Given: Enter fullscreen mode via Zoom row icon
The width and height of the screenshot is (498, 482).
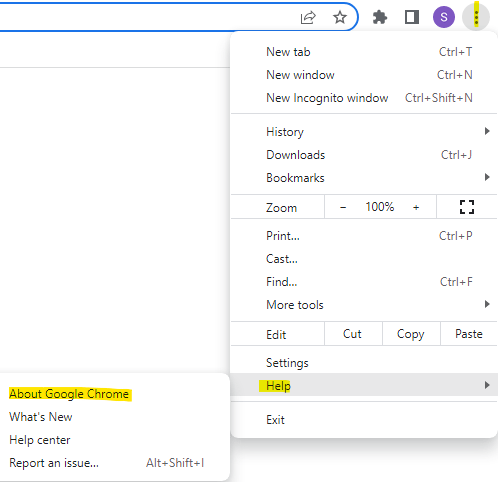Looking at the screenshot, I should 467,207.
